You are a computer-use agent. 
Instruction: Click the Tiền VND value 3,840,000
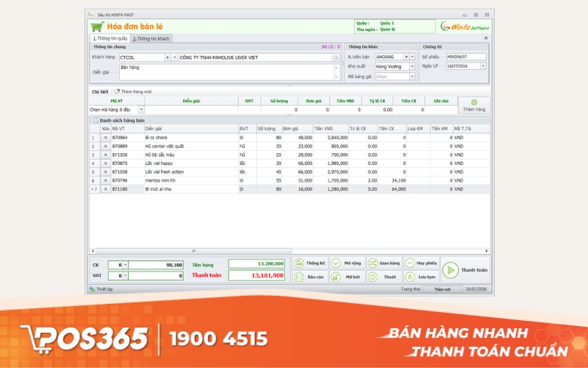point(331,138)
